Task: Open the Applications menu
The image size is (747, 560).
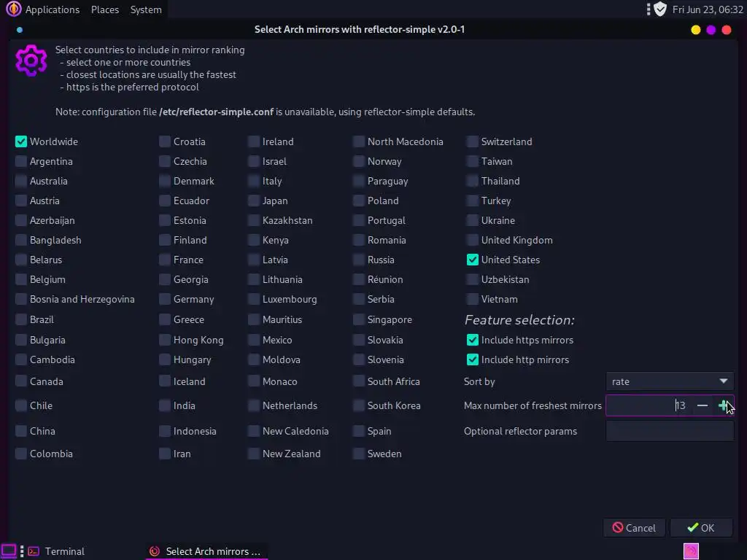Action: pyautogui.click(x=53, y=9)
